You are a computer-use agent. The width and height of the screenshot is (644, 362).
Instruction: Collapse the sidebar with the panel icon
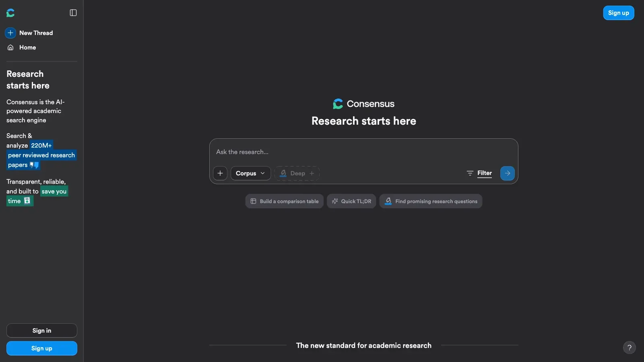tap(73, 13)
